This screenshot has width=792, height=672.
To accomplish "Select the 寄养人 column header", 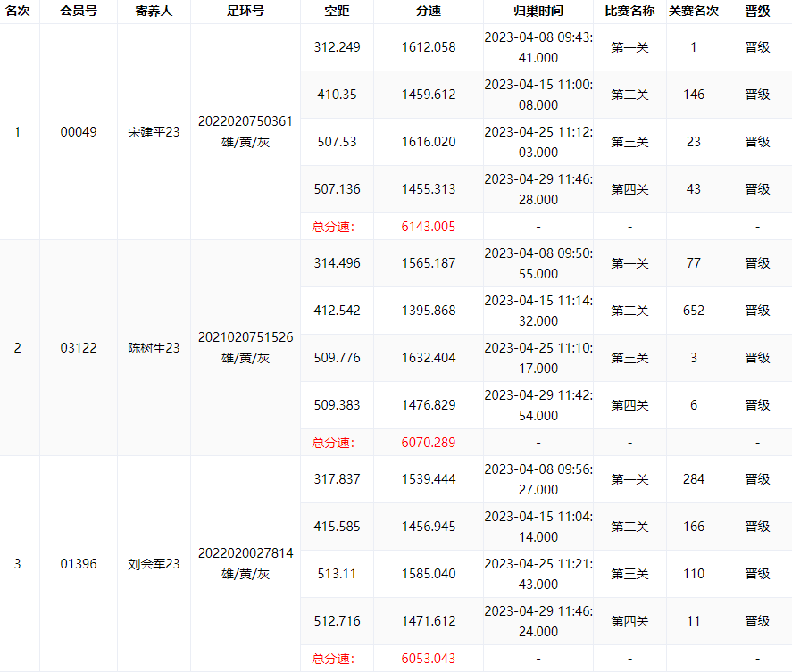I will pos(154,11).
